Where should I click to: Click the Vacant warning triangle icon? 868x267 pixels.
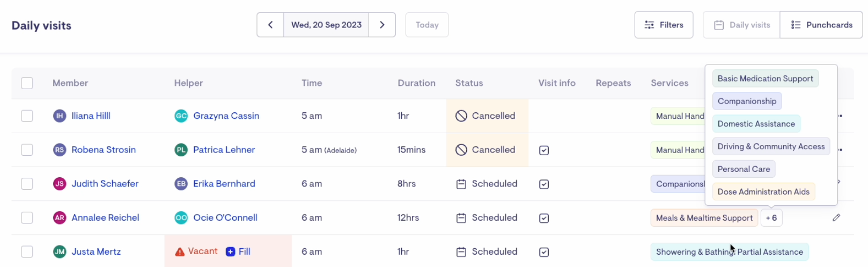tap(180, 251)
